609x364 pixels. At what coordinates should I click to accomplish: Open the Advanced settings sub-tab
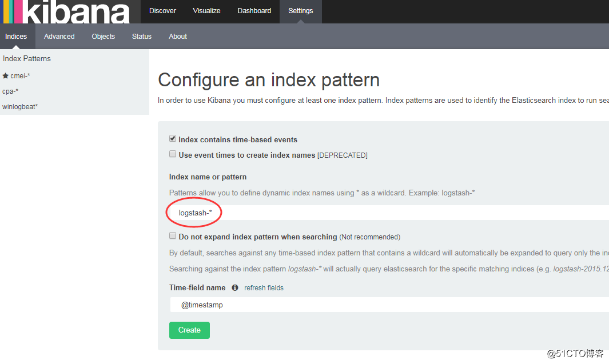coord(59,37)
